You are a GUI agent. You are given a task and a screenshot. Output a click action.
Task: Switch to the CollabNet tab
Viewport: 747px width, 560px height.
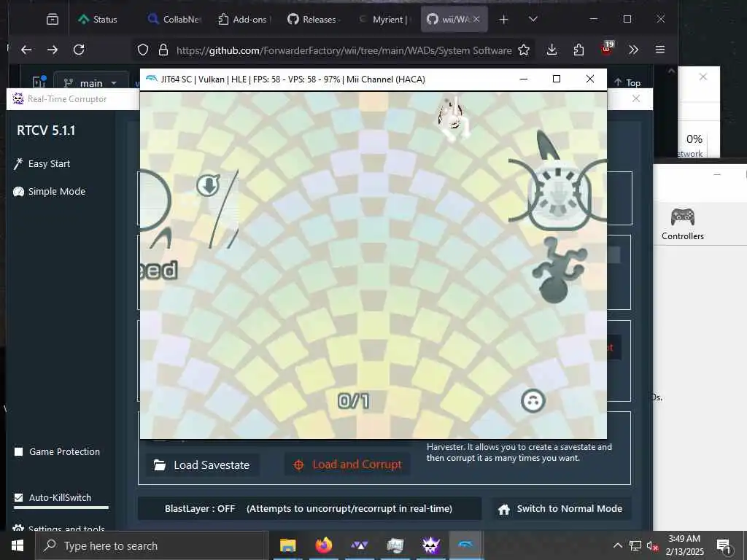click(174, 19)
